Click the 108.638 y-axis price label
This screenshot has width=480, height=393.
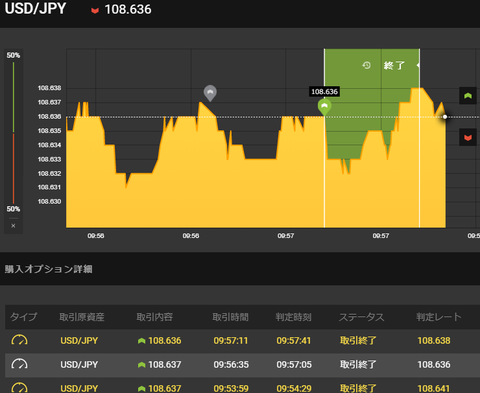point(49,88)
